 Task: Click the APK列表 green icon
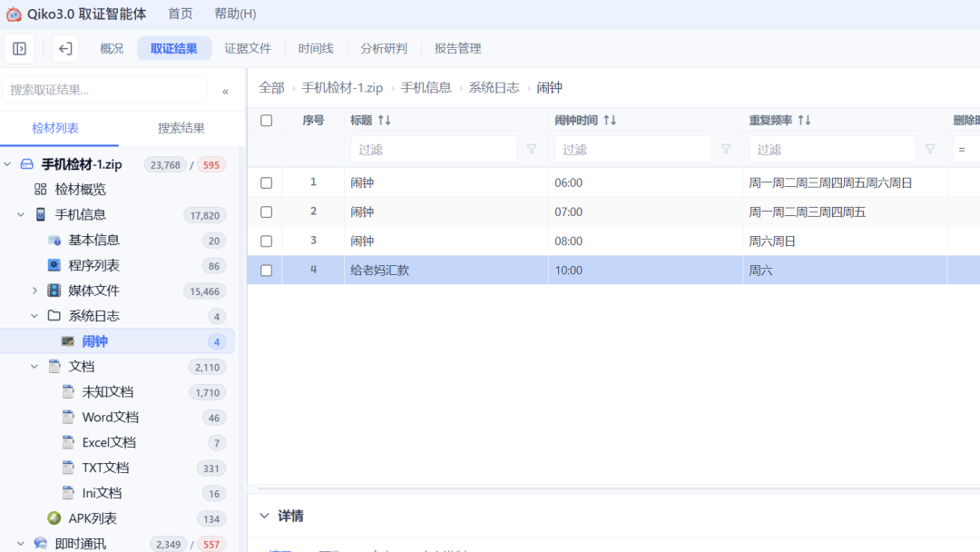point(54,518)
